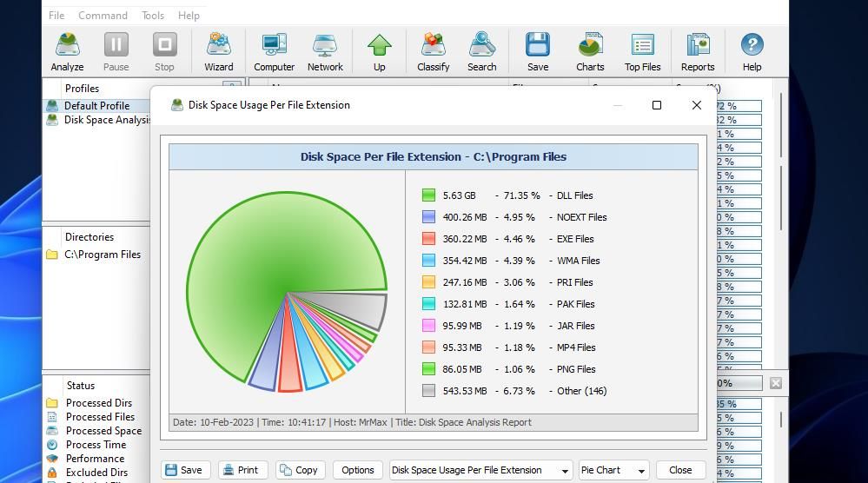Image resolution: width=868 pixels, height=483 pixels.
Task: Click the chart title Disk Space Per File Extension
Action: [434, 156]
